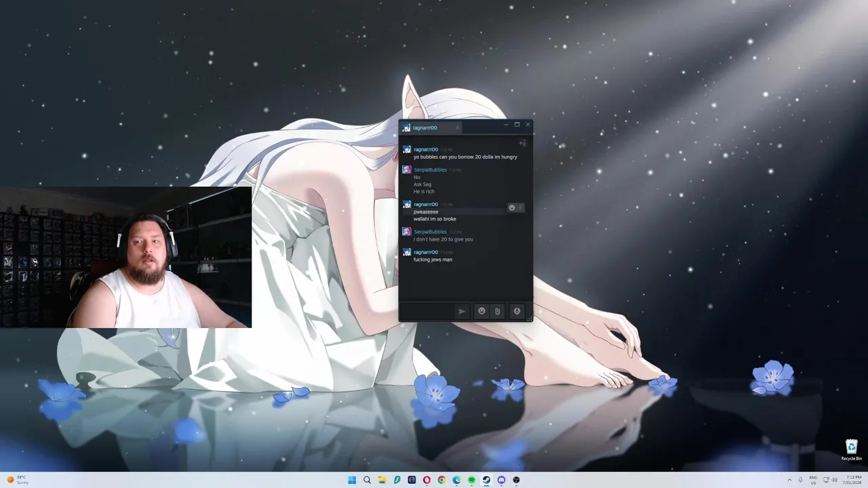Click the chat message input field

coord(427,311)
